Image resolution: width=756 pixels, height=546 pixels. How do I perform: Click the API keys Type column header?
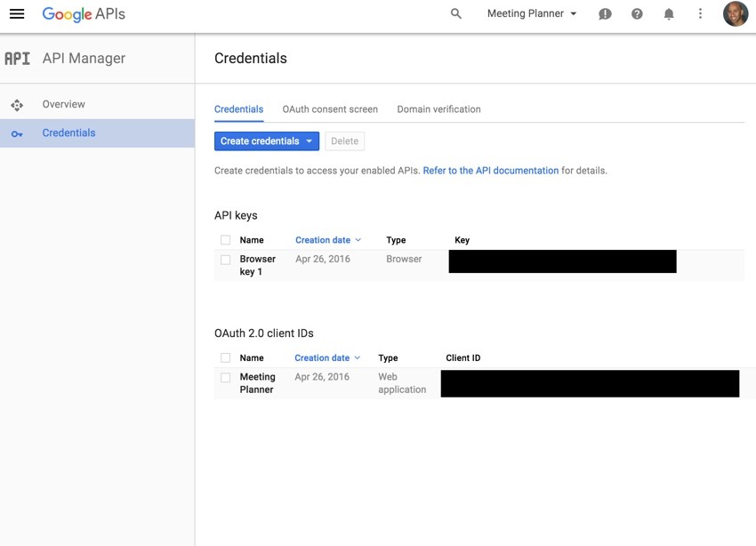pyautogui.click(x=396, y=240)
